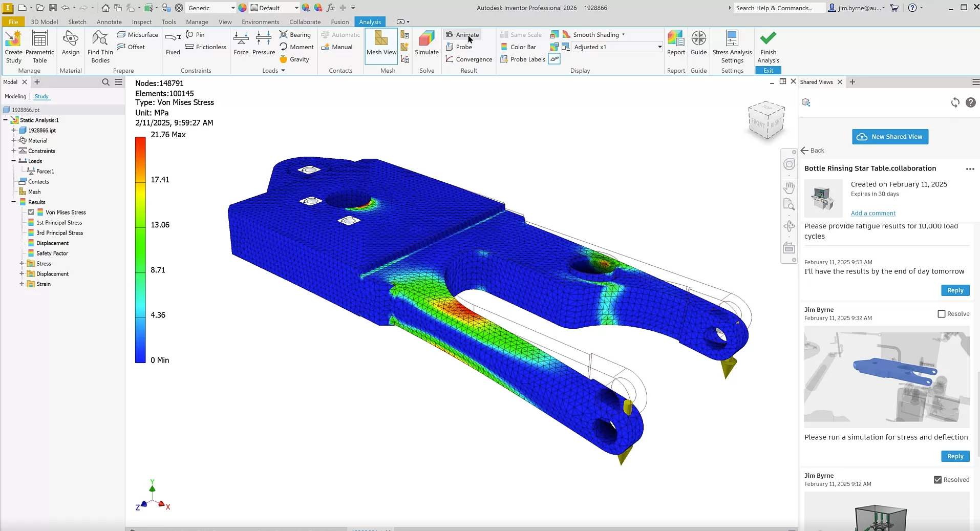Click the appearance color wheel in quick access toolbar
This screenshot has width=980, height=531.
point(242,8)
